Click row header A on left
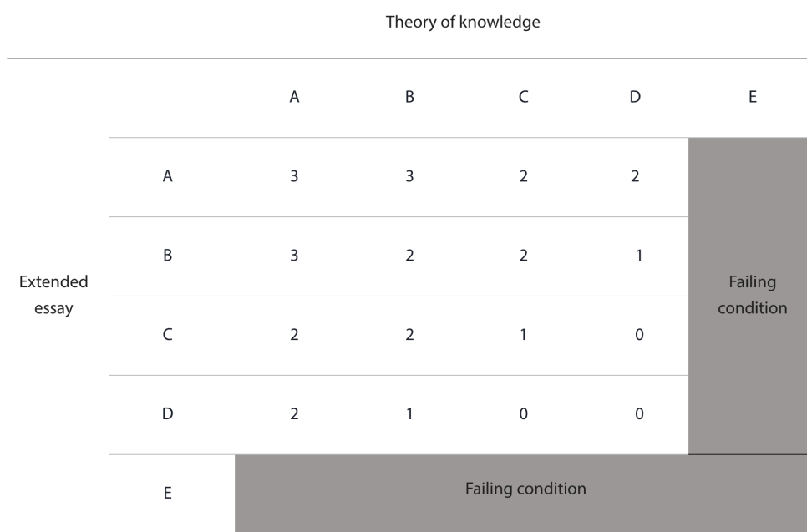 point(167,177)
